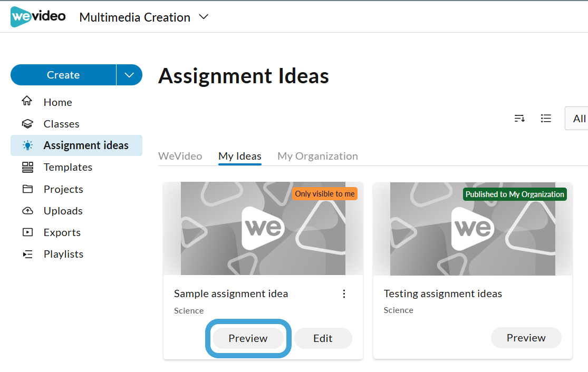Switch to the WeVideo tab
588x372 pixels.
click(x=180, y=156)
